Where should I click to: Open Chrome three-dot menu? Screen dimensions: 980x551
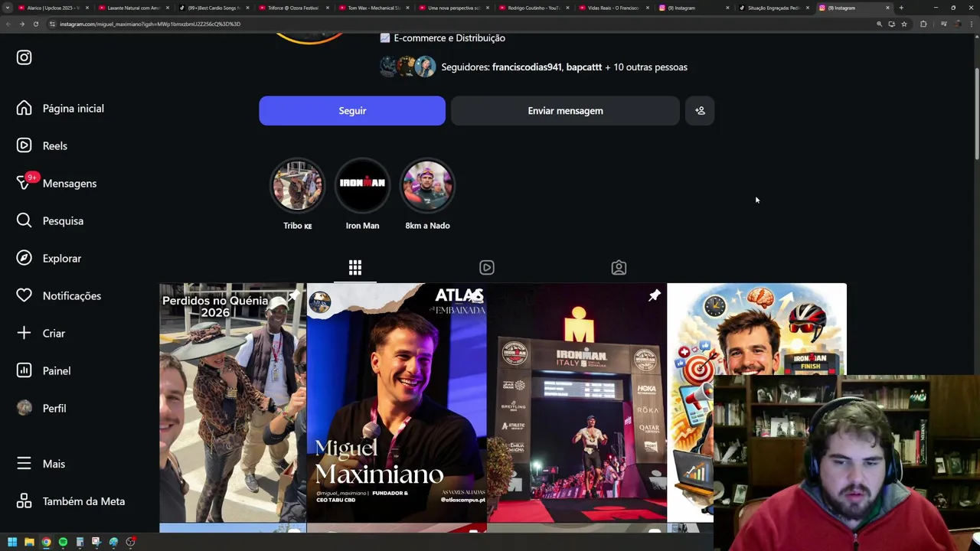click(973, 24)
